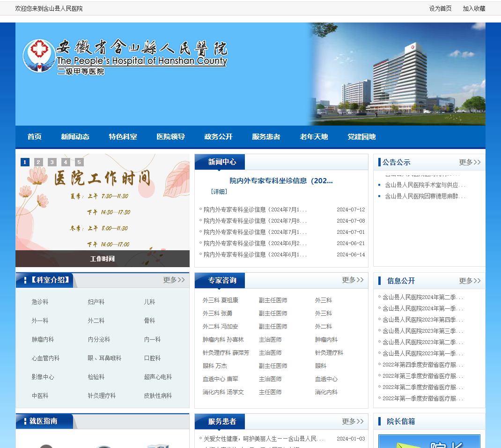Open 更多>> in 服务患者 panel
Screen dimensions: 501x448
tap(353, 421)
